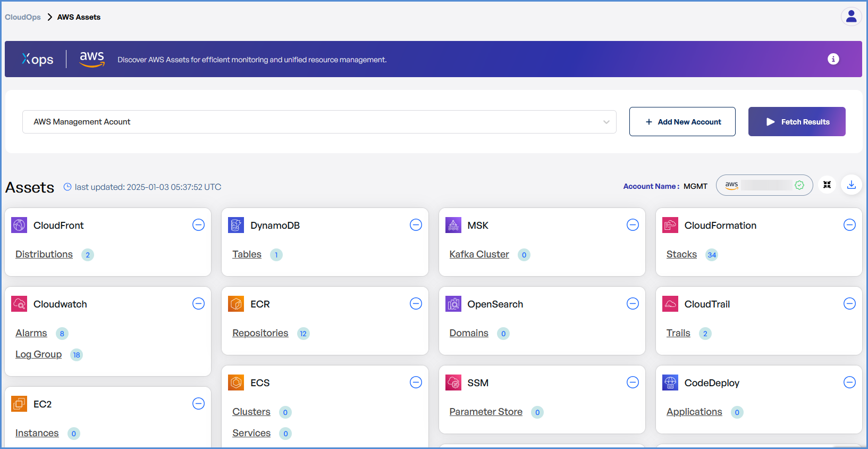This screenshot has height=449, width=868.
Task: View Cloudwatch Log Group list
Action: click(x=38, y=354)
